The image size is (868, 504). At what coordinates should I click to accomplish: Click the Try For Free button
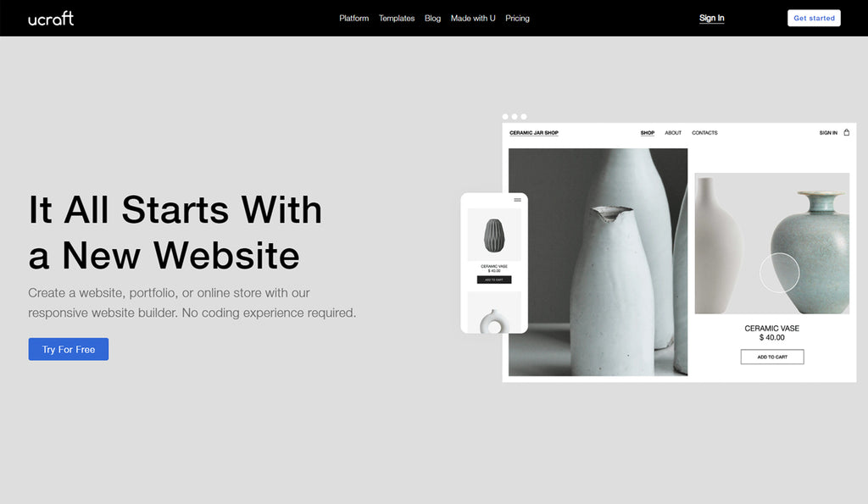[x=69, y=349]
